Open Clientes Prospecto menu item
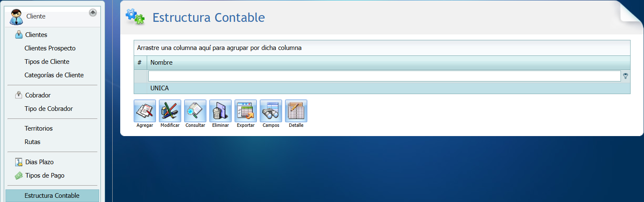 pos(50,48)
